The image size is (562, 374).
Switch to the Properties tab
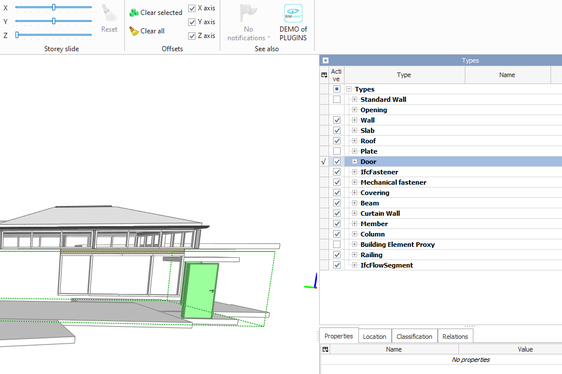pos(339,336)
